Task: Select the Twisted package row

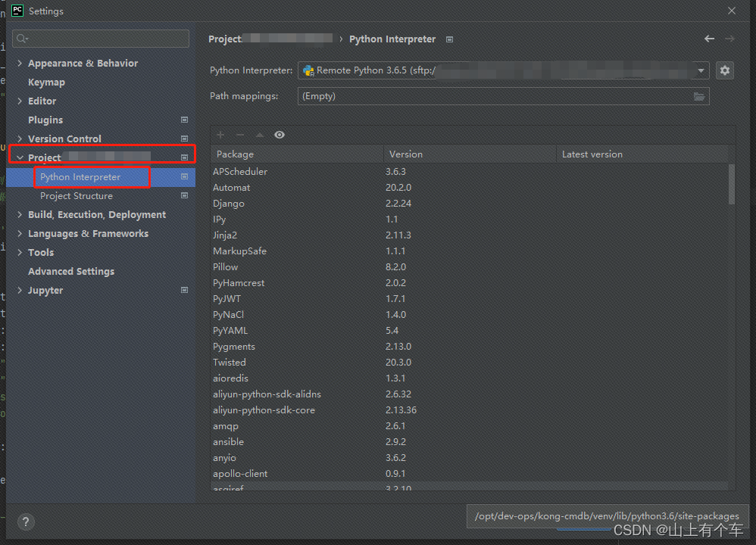Action: click(x=470, y=363)
